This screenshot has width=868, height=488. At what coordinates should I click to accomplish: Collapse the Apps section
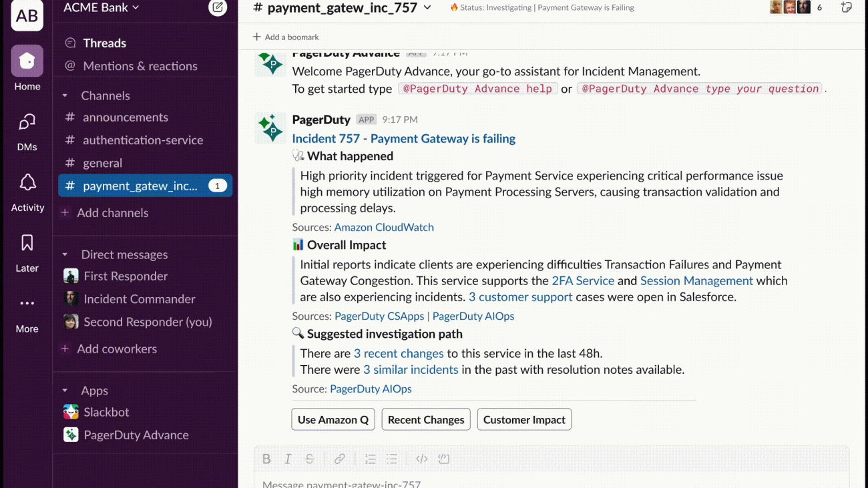(x=65, y=391)
